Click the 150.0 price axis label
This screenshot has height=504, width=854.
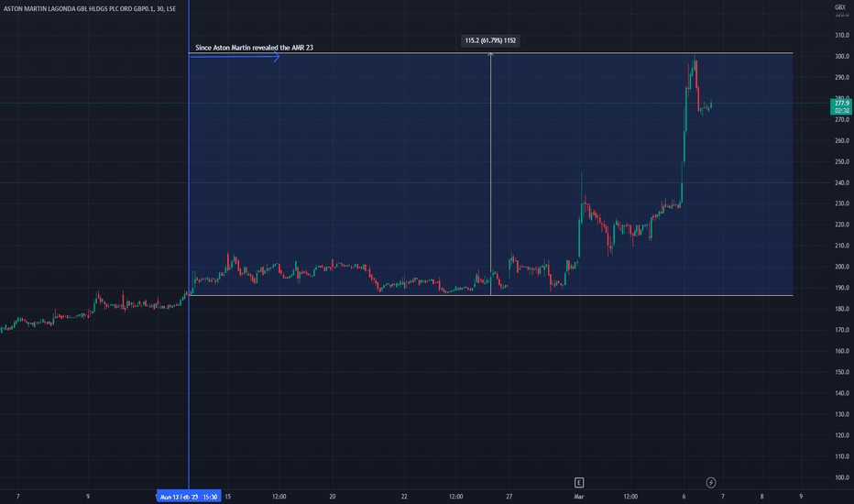pos(842,372)
